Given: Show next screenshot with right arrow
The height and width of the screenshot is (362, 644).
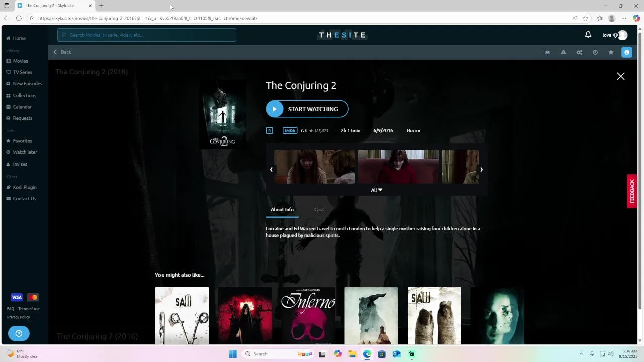Looking at the screenshot, I should click(481, 169).
